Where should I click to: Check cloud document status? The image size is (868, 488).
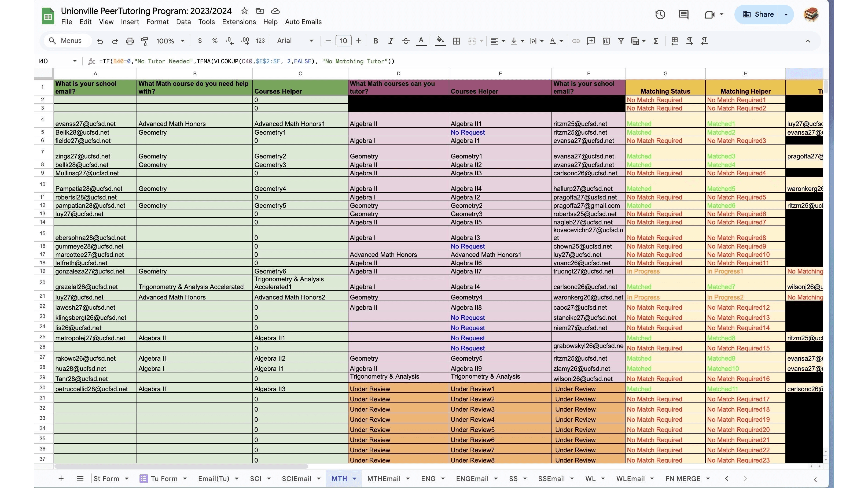click(x=275, y=11)
